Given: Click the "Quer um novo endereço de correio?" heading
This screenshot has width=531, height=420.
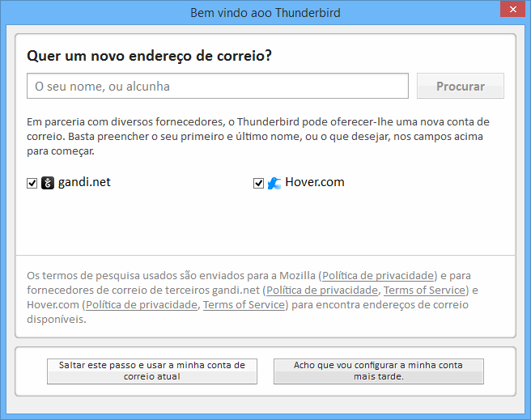Looking at the screenshot, I should (149, 56).
